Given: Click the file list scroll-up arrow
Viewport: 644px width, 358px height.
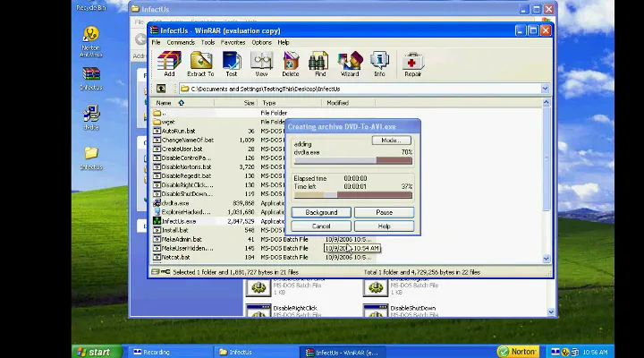Looking at the screenshot, I should click(x=546, y=103).
